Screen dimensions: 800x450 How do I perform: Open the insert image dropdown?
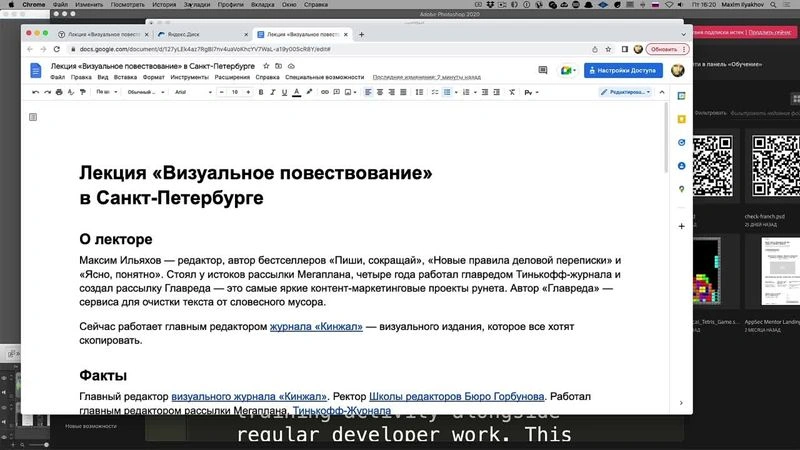pos(351,92)
